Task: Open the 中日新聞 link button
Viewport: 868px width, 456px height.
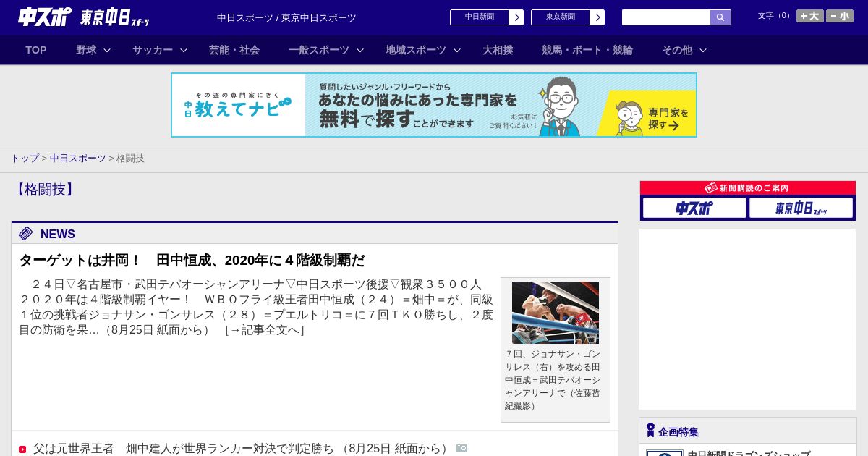Action: pos(480,17)
